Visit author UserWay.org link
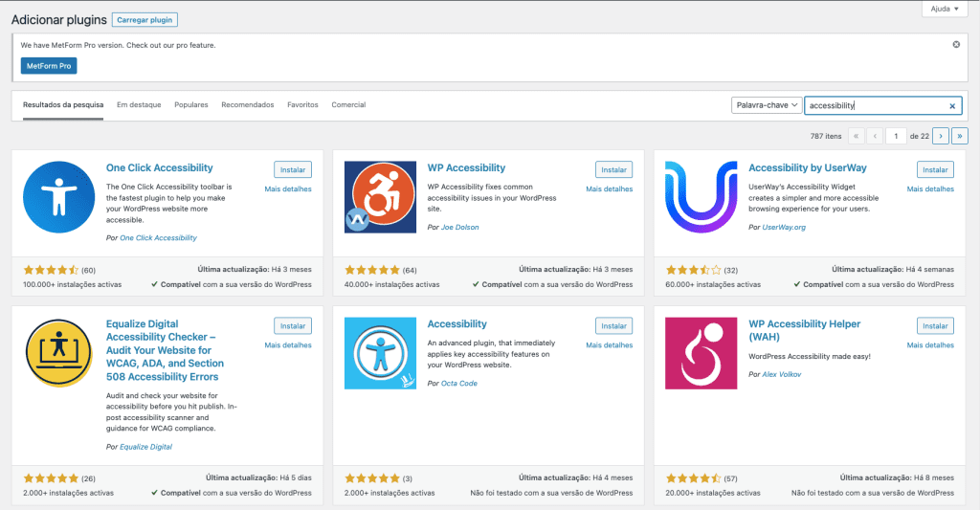 [784, 227]
